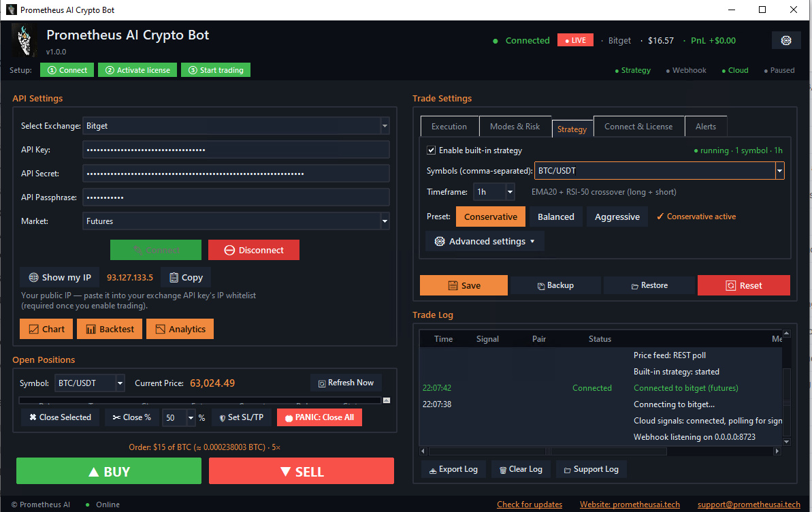
Task: Select the Conservative preset
Action: (491, 217)
